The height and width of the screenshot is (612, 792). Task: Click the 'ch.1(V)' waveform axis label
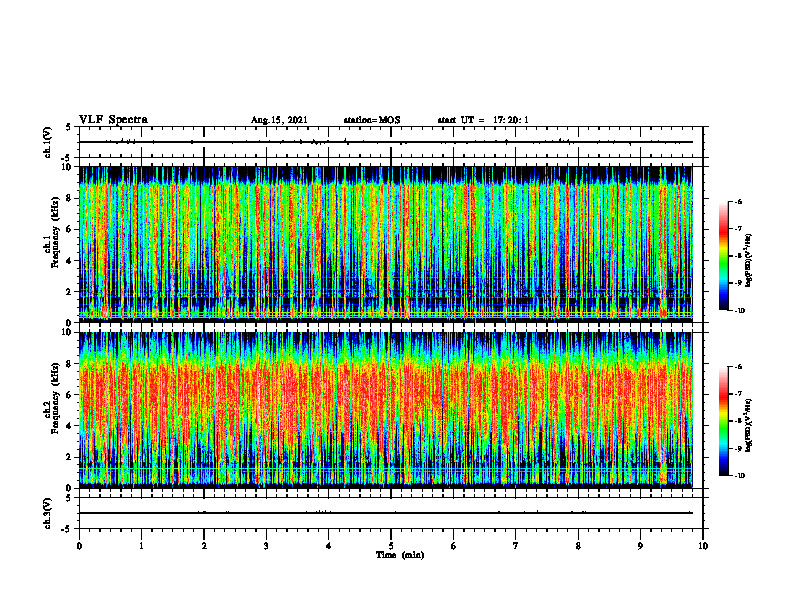pyautogui.click(x=47, y=142)
